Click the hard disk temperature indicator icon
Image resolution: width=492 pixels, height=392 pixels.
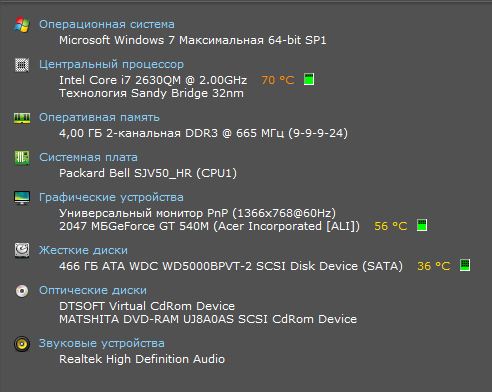(465, 265)
